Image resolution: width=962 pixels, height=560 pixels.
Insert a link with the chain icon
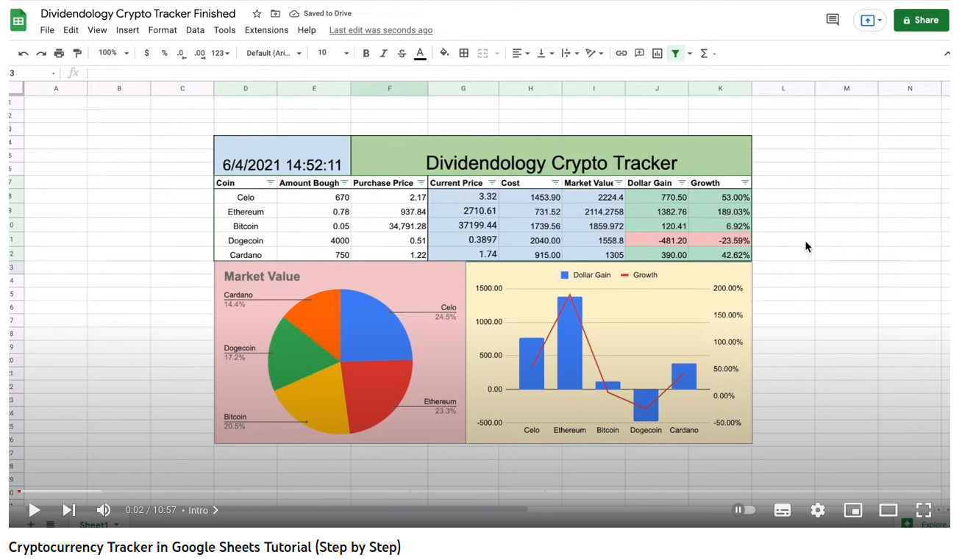click(621, 53)
